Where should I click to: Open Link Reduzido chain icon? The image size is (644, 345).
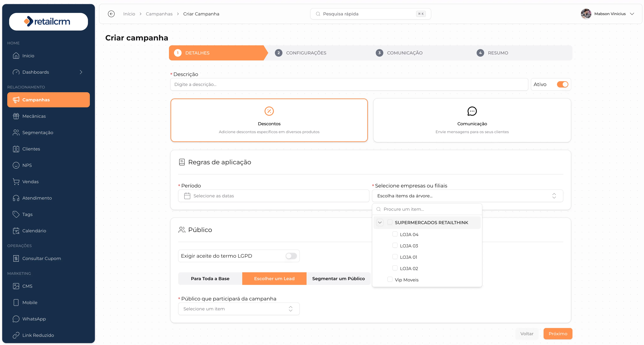16,335
